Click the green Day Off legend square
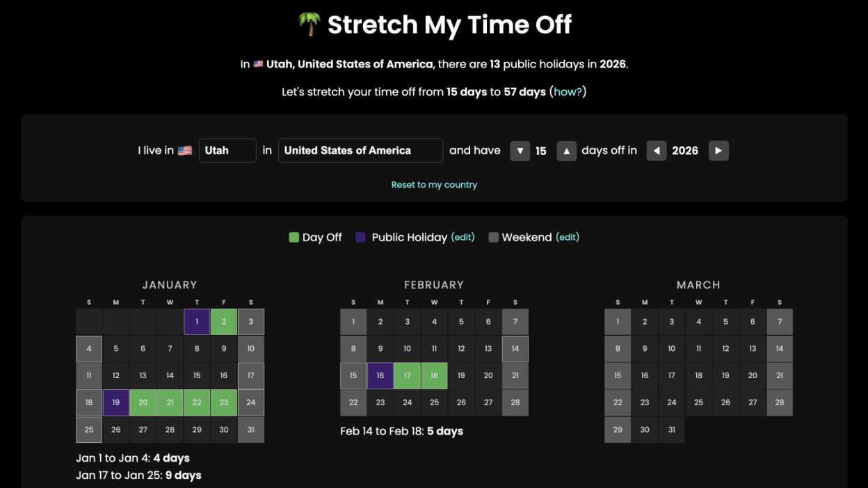Viewport: 868px width, 488px height. [294, 237]
